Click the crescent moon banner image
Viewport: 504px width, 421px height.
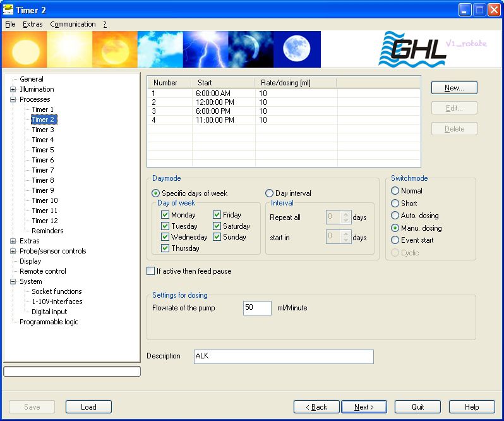[x=251, y=49]
